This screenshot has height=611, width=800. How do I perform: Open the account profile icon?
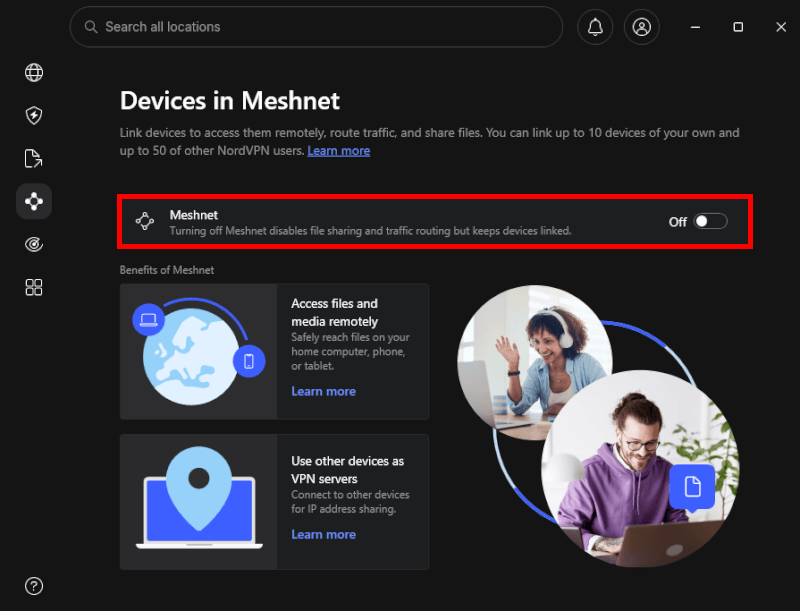coord(641,27)
